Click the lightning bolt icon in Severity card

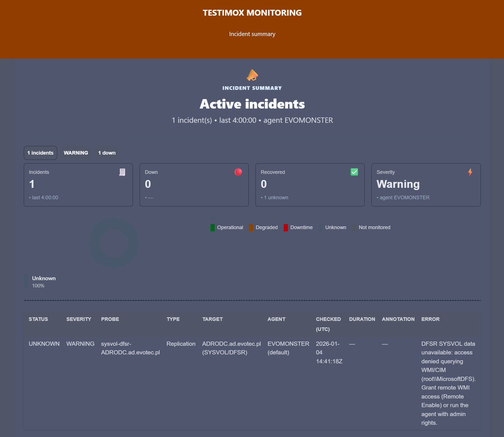(470, 172)
